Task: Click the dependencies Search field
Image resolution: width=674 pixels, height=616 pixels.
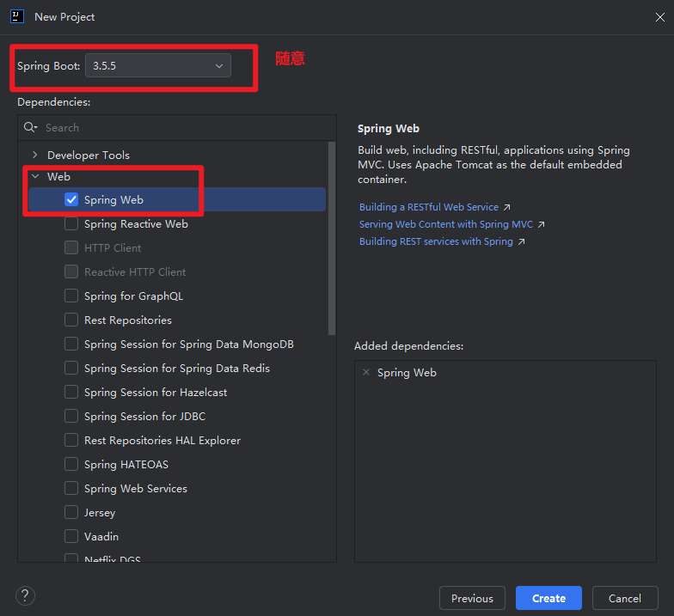Action: (177, 127)
